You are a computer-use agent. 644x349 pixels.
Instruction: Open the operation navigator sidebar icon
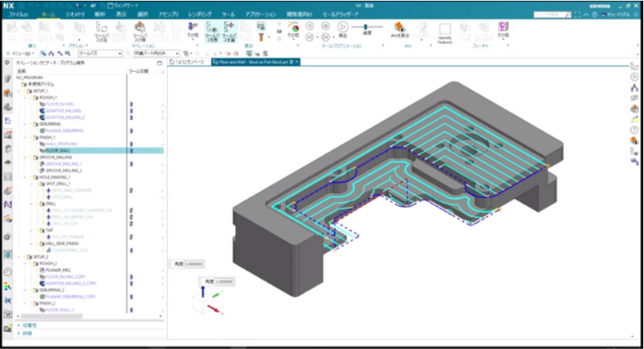pos(8,121)
